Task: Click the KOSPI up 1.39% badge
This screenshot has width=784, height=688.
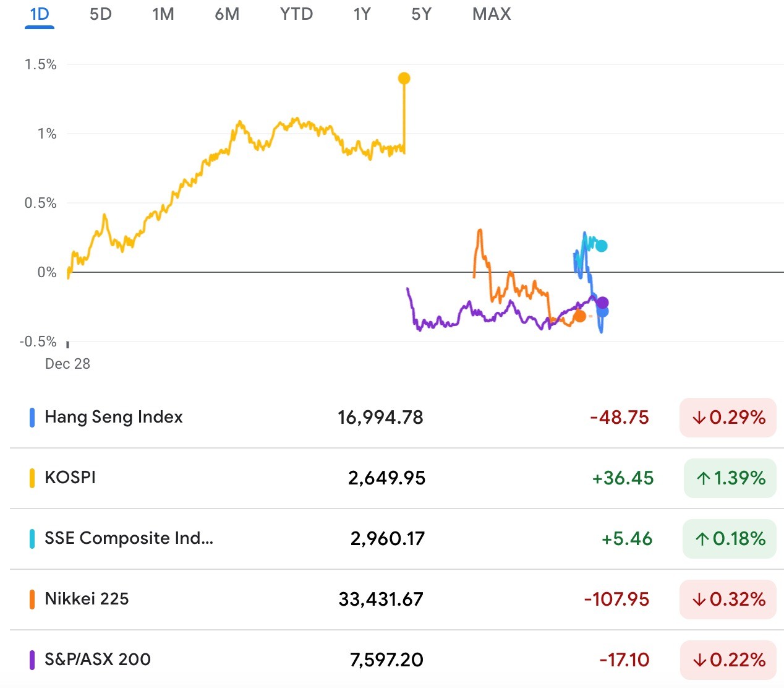Action: [730, 478]
